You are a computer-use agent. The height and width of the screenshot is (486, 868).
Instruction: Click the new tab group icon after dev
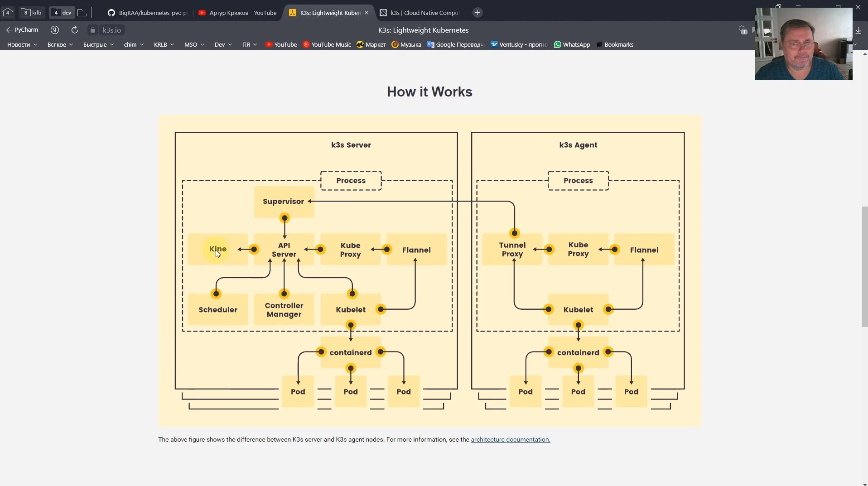(82, 13)
